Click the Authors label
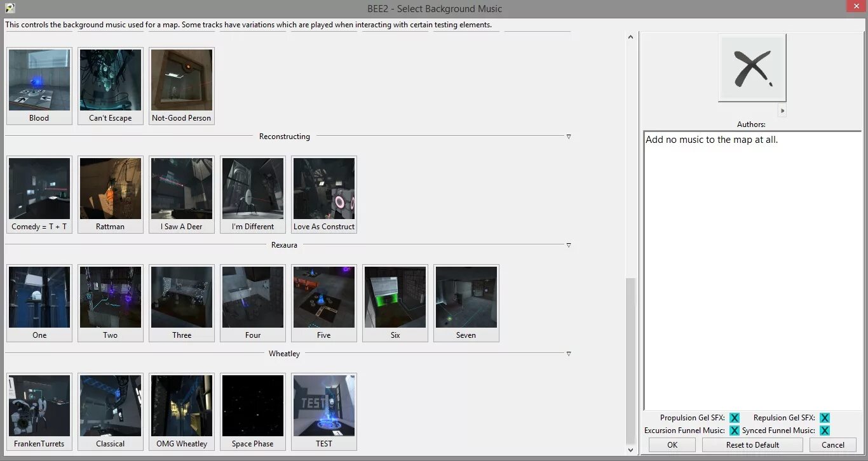The width and height of the screenshot is (868, 461). pos(751,124)
